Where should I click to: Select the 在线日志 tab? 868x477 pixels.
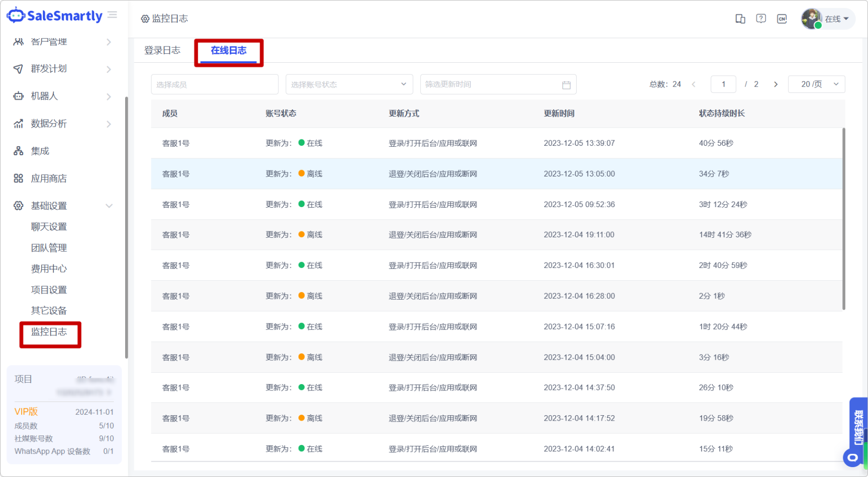point(228,50)
